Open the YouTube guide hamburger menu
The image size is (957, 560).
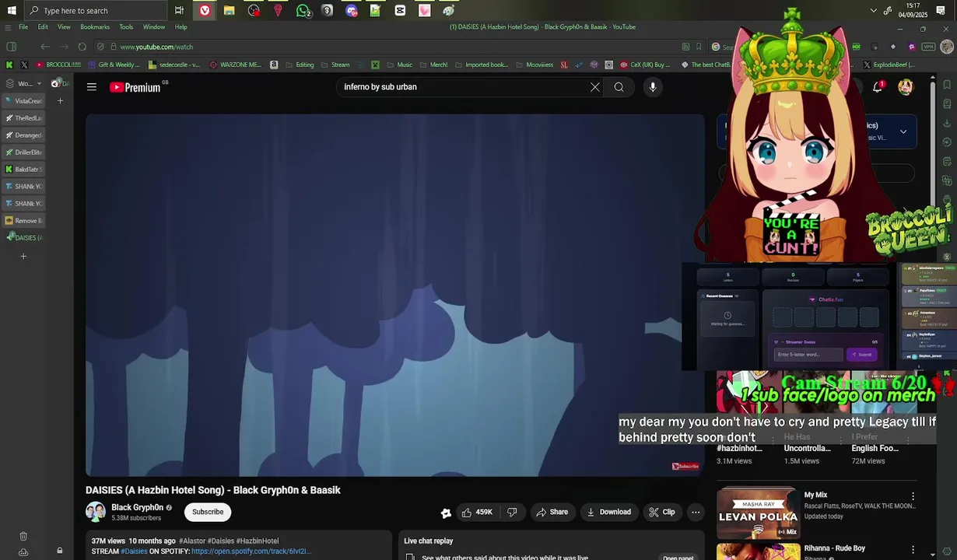click(92, 87)
